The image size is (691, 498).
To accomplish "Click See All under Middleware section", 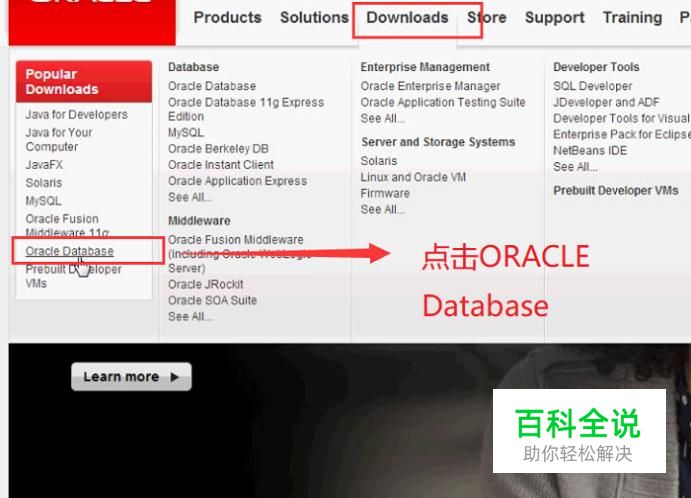I will pos(190,316).
